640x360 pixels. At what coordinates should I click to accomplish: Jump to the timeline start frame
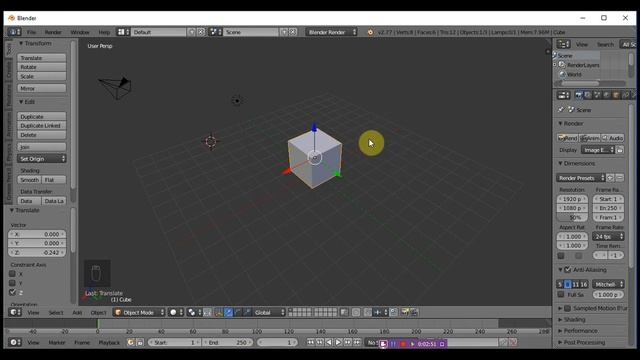(x=311, y=342)
